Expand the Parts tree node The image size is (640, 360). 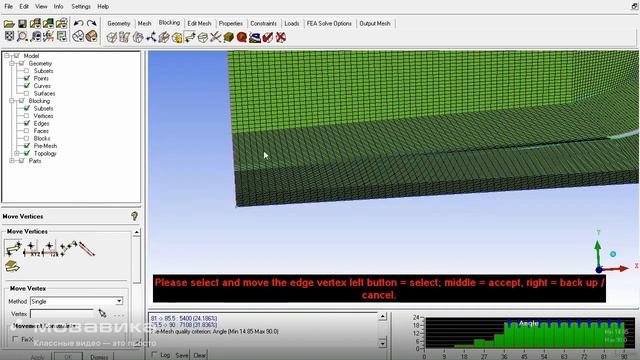click(12, 161)
